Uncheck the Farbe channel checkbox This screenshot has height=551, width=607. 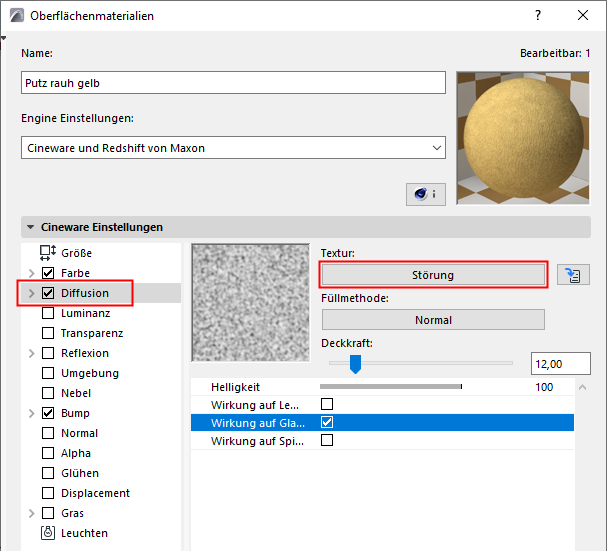click(48, 273)
